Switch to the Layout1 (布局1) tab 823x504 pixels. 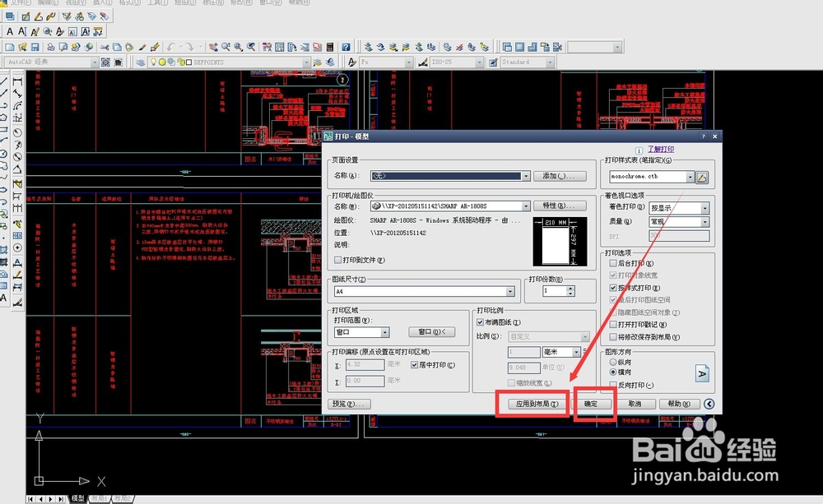(x=100, y=499)
